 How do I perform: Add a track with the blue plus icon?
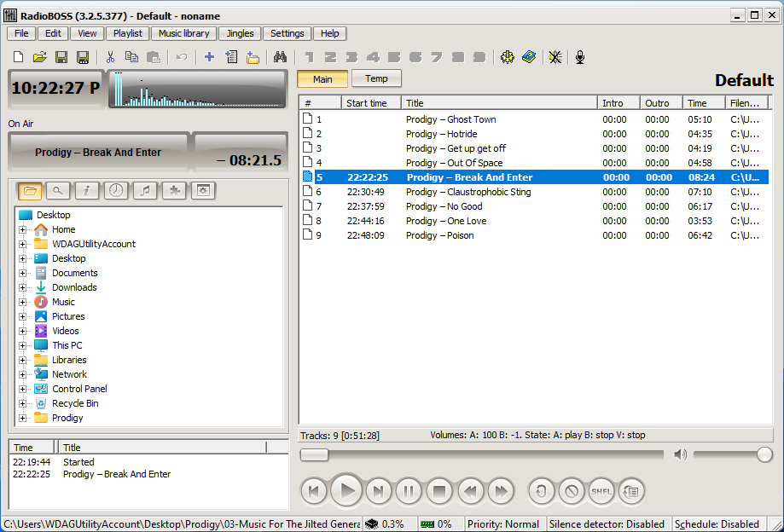pyautogui.click(x=210, y=57)
